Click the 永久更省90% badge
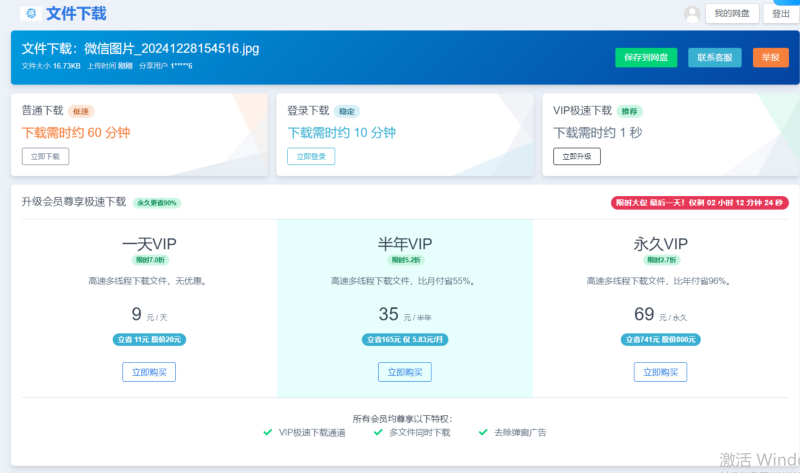 point(157,203)
